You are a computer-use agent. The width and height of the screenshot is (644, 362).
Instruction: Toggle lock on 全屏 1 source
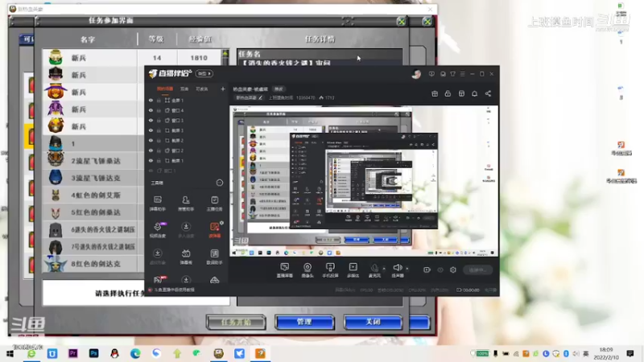point(159,100)
